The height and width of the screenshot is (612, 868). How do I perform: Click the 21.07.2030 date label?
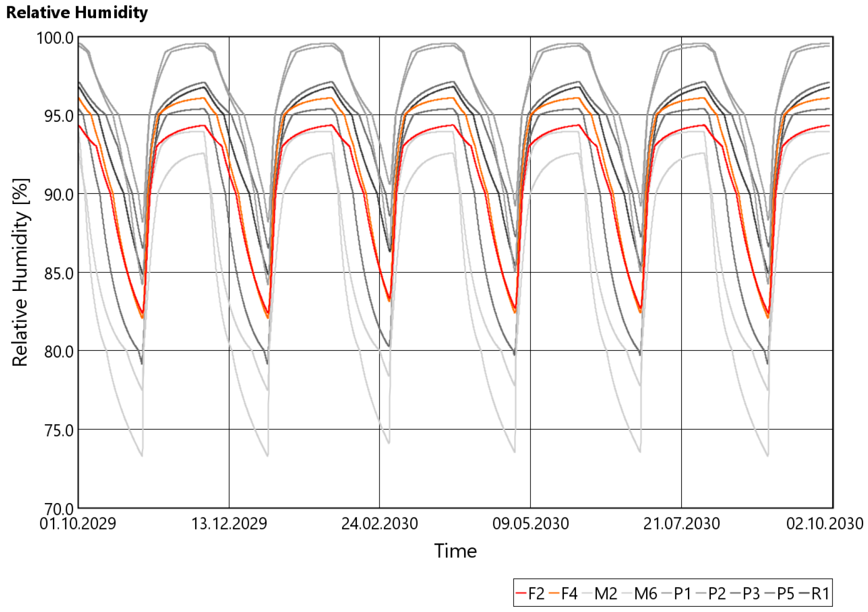682,523
